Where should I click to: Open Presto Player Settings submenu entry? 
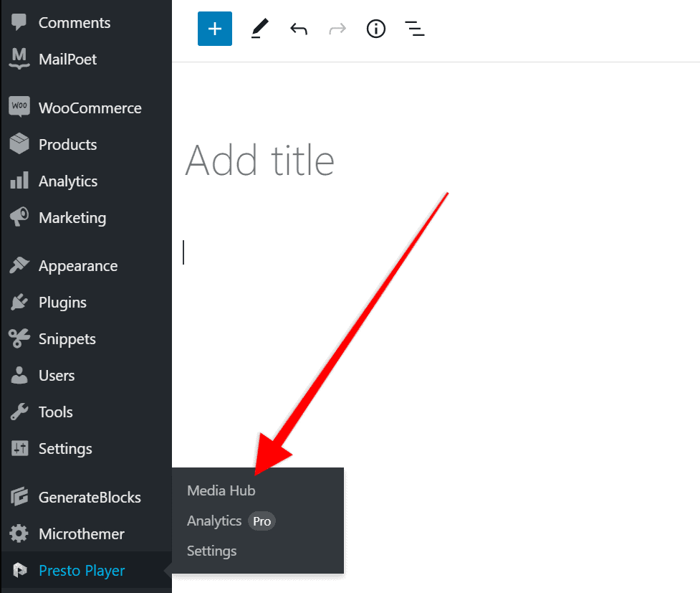pyautogui.click(x=211, y=551)
